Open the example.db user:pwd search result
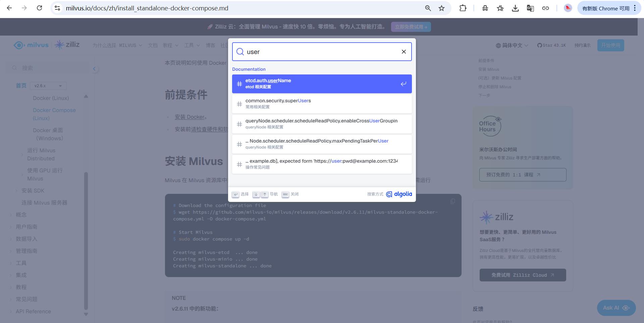This screenshot has height=323, width=644. [x=322, y=164]
